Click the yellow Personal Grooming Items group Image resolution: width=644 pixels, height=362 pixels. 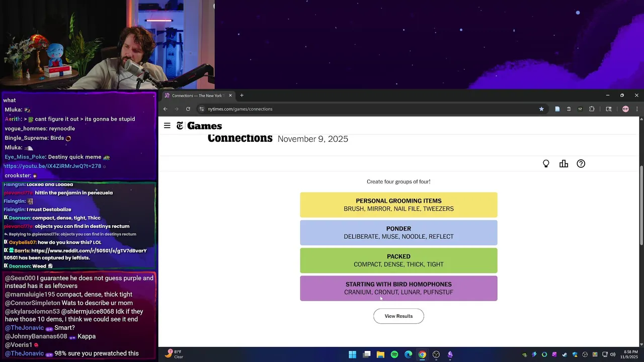[398, 205]
